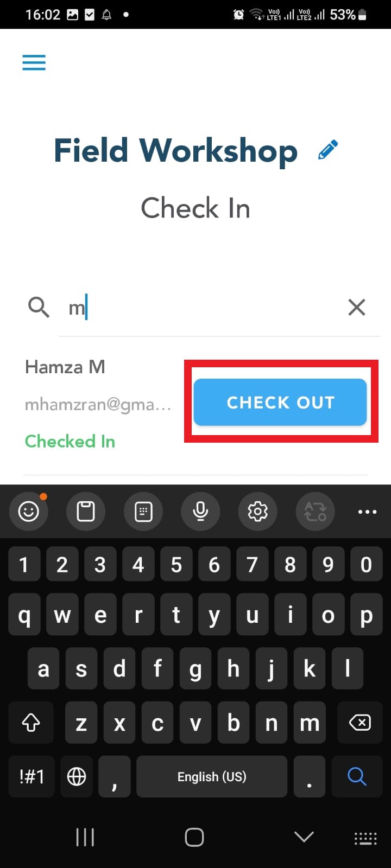The height and width of the screenshot is (868, 391).
Task: Submit the search with the keyboard search key
Action: 356,776
